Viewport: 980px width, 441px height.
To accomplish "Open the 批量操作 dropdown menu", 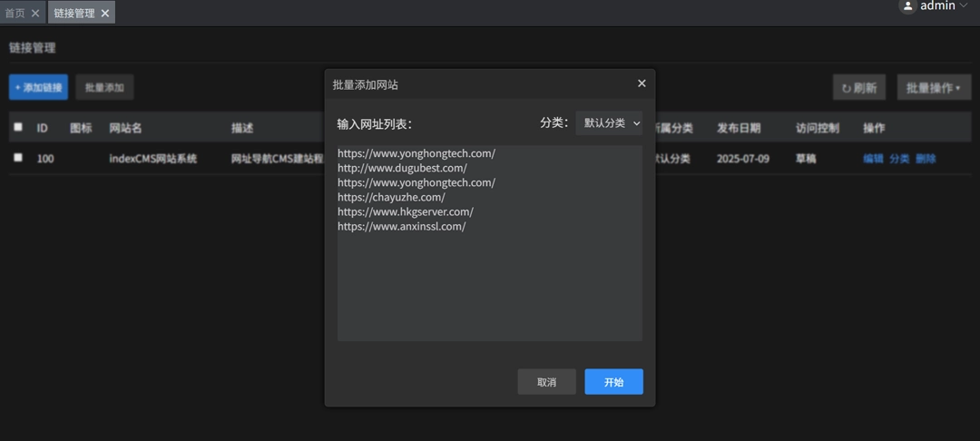I will pyautogui.click(x=934, y=88).
